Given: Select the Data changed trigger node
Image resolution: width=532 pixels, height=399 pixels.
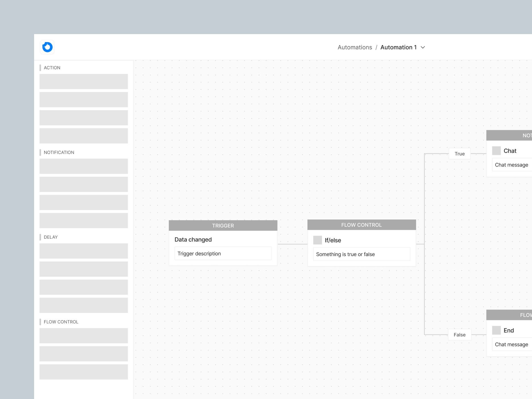Looking at the screenshot, I should point(193,239).
